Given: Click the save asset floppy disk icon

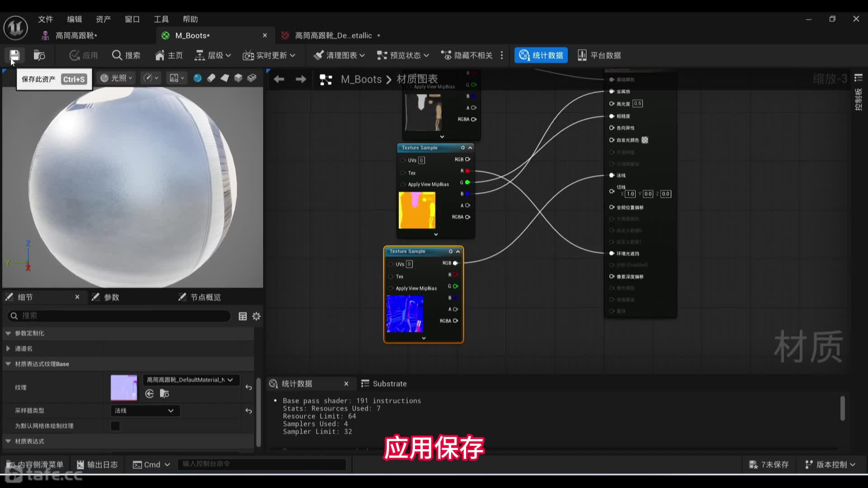Looking at the screenshot, I should coord(14,55).
